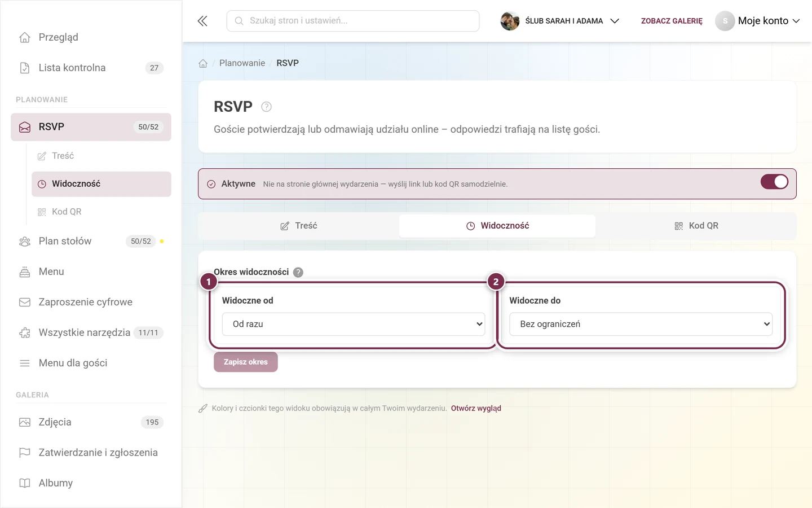Toggle the Aktywne RSVP switch off
812x508 pixels.
click(774, 182)
